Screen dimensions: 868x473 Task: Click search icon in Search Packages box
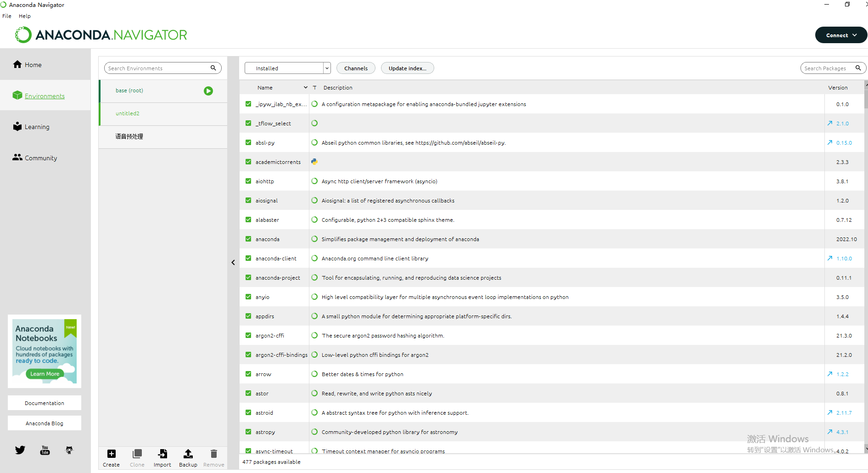[858, 68]
